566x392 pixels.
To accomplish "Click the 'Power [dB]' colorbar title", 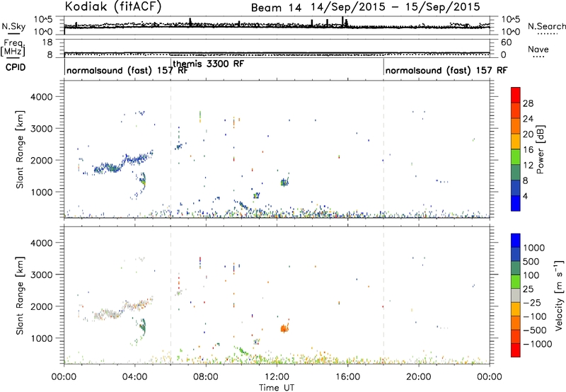I will [x=540, y=149].
